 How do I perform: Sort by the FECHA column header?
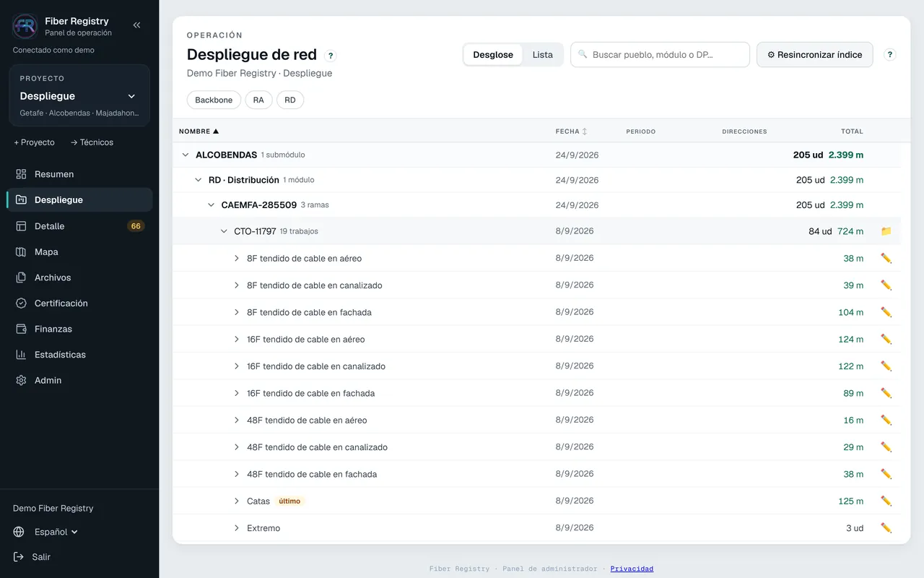pyautogui.click(x=571, y=131)
